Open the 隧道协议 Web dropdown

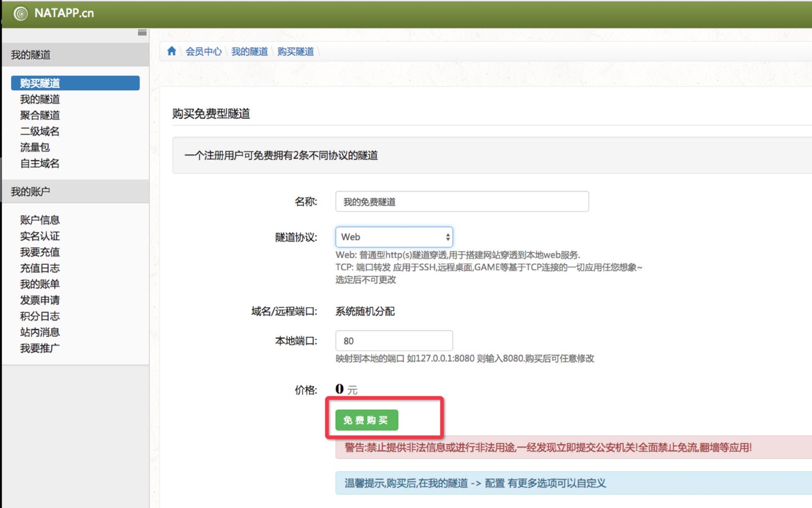pos(394,237)
